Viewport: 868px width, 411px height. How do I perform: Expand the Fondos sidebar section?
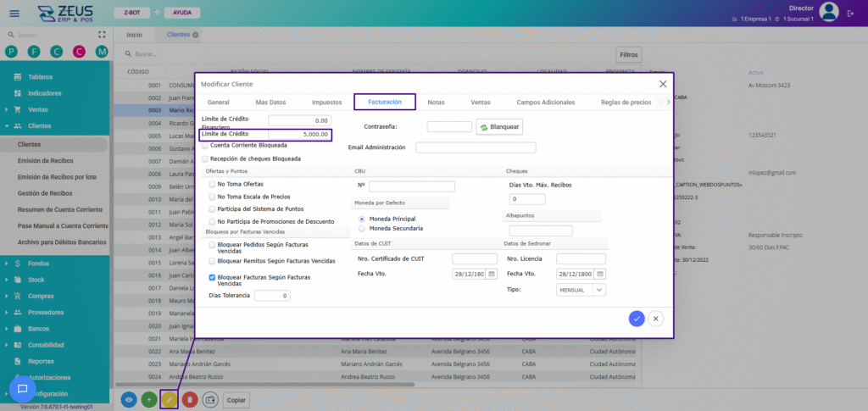(38, 264)
